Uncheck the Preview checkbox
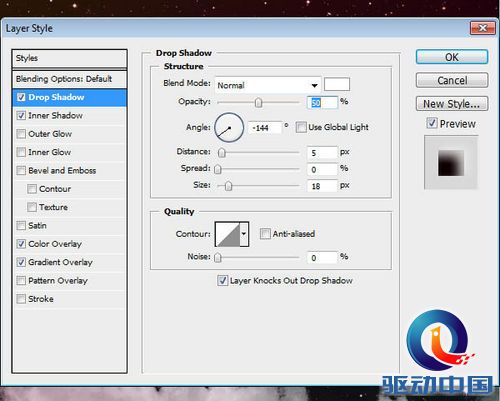Image resolution: width=500 pixels, height=401 pixels. pos(432,123)
